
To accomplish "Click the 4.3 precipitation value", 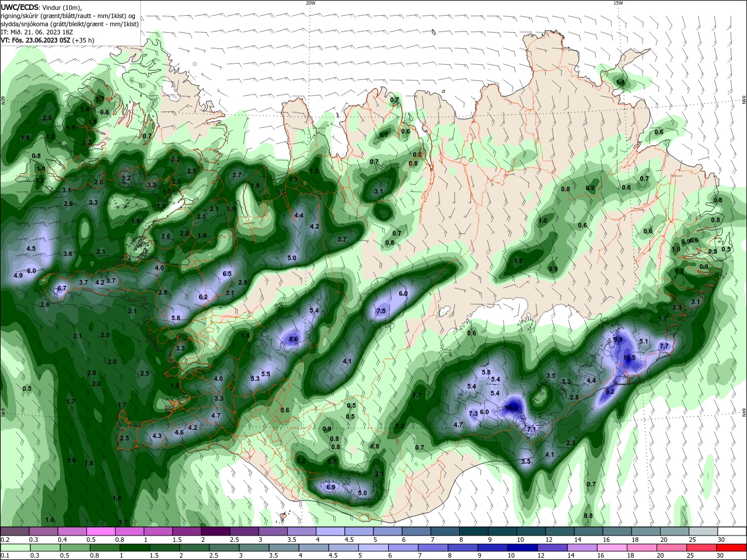I will point(156,436).
